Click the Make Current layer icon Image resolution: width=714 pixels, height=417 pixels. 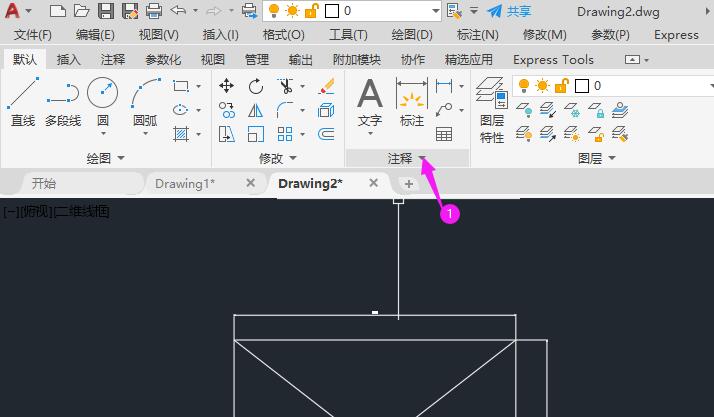click(x=620, y=110)
